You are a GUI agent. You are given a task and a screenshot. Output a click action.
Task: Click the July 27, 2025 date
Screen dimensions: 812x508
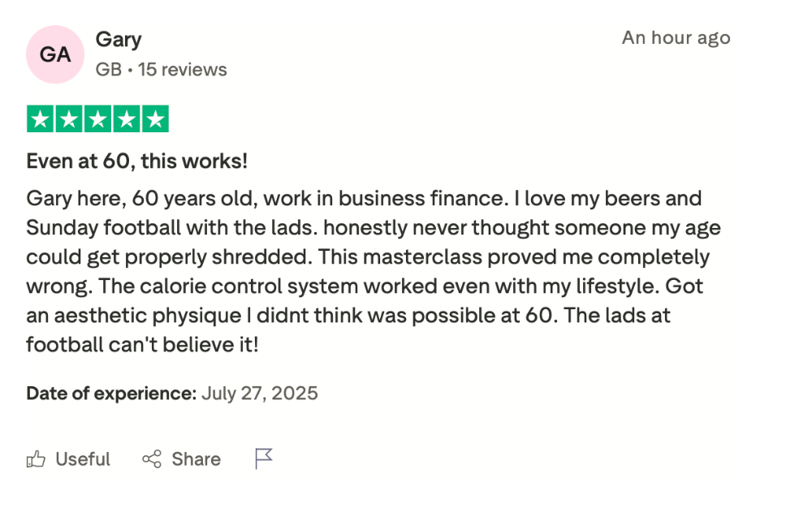(x=260, y=394)
